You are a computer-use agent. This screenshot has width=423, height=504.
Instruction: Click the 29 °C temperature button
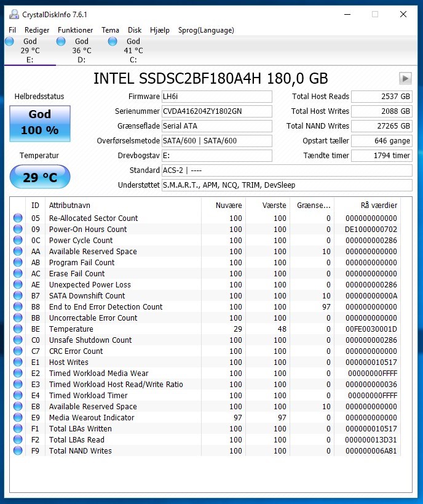pyautogui.click(x=40, y=177)
